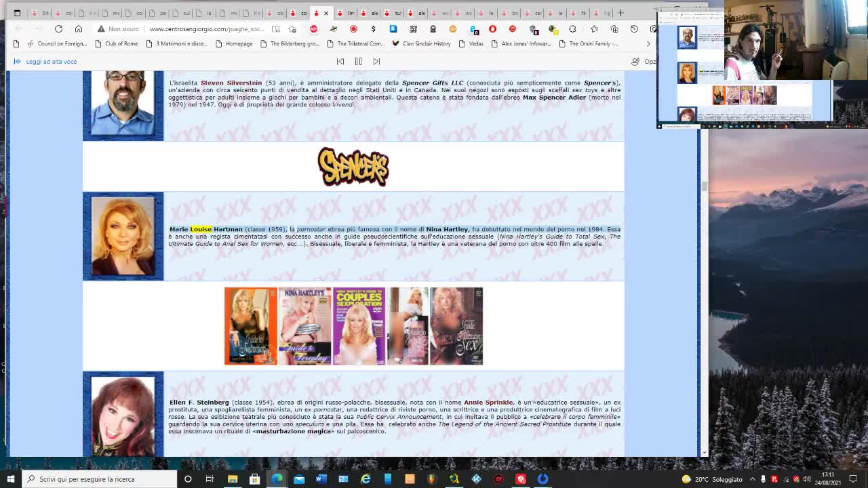This screenshot has width=868, height=488.
Task: Focus the address bar with centrosangiorgio.com URL
Action: click(x=206, y=29)
